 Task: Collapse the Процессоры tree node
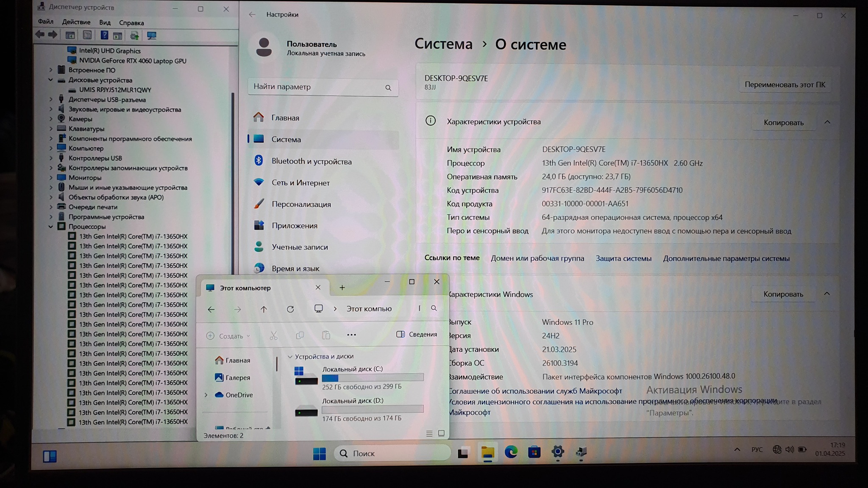[x=51, y=227]
